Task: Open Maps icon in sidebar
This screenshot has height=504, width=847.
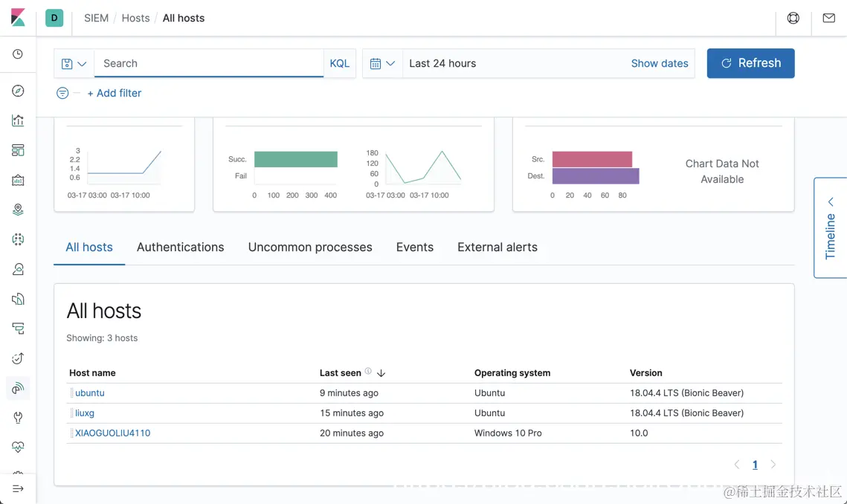Action: (x=18, y=210)
